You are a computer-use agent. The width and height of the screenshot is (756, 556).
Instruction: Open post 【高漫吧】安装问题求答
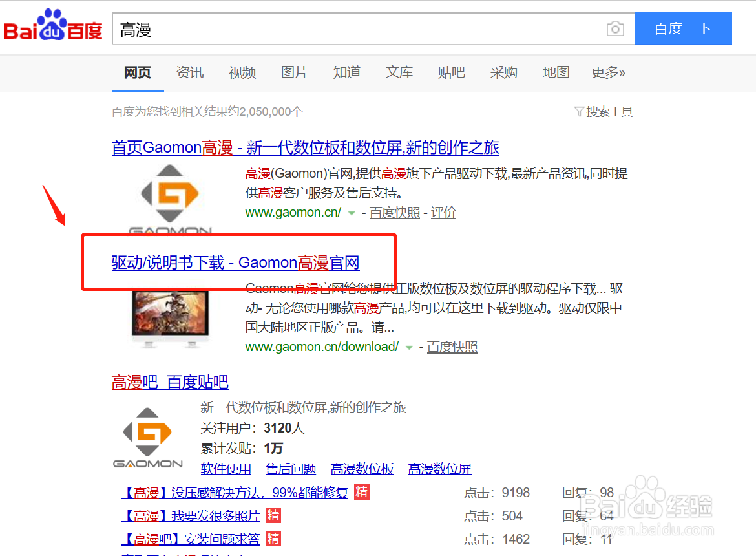click(x=191, y=539)
